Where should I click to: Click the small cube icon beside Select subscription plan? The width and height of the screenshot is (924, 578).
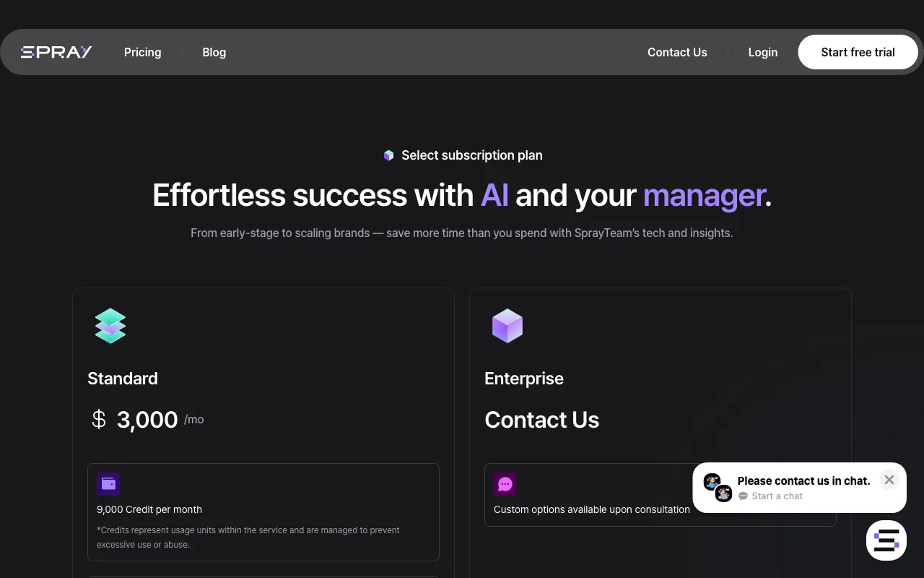click(388, 155)
